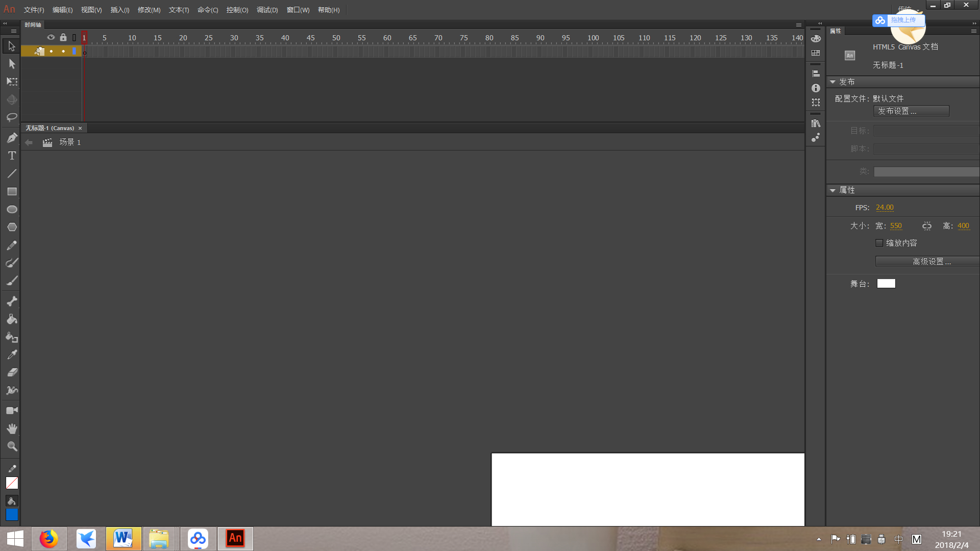Image resolution: width=980 pixels, height=551 pixels.
Task: Select the Zoom magnifier tool
Action: (12, 446)
